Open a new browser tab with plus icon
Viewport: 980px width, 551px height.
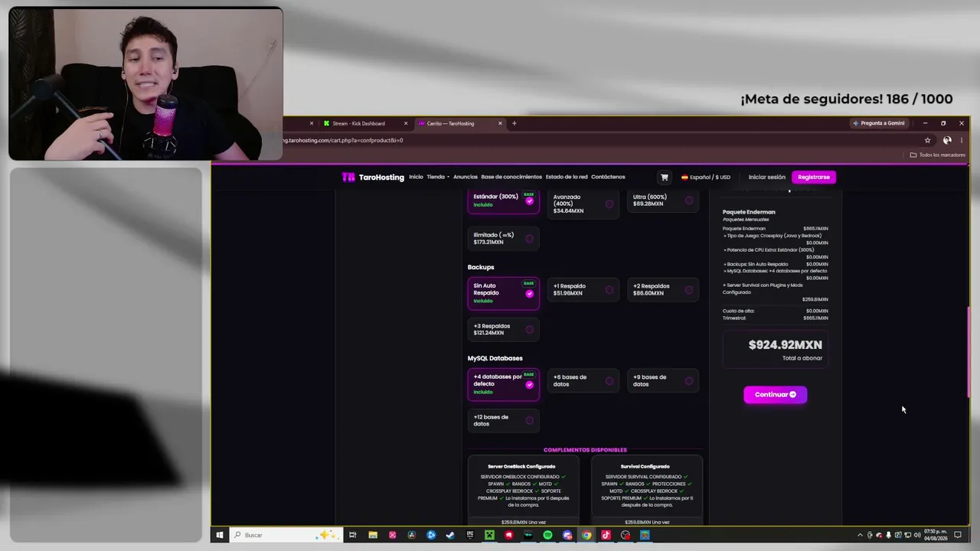point(514,123)
